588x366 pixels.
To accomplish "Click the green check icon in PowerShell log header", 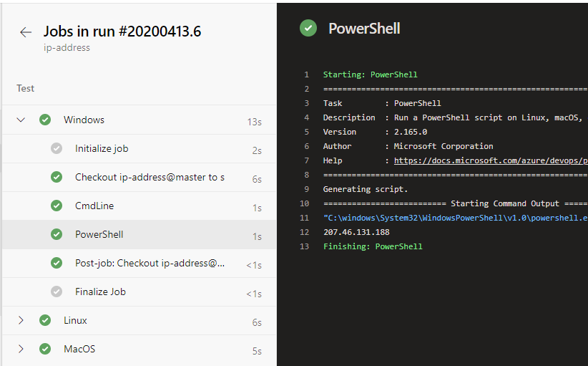I will point(308,28).
